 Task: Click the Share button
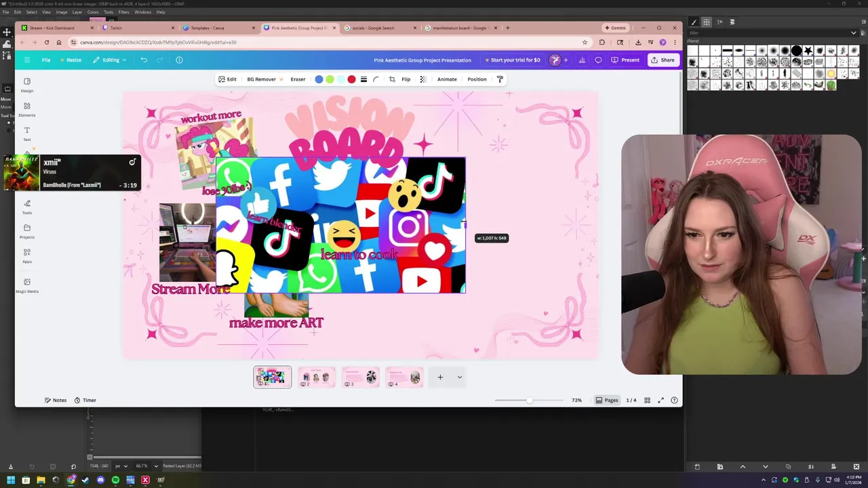coord(663,60)
